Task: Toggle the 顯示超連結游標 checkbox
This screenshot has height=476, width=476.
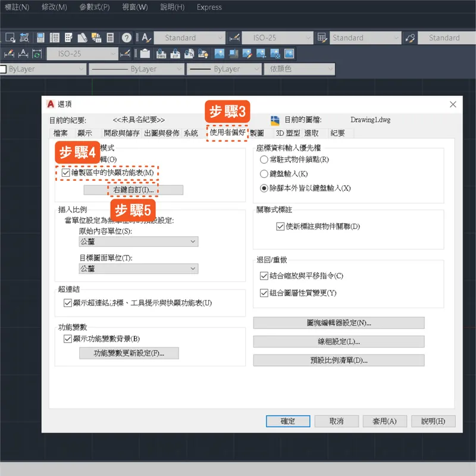Action: tap(67, 303)
